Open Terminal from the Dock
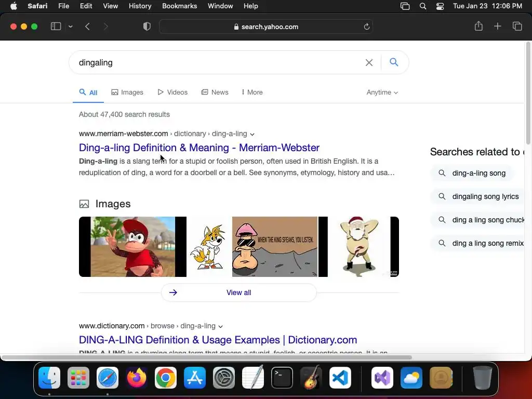 pos(282,377)
